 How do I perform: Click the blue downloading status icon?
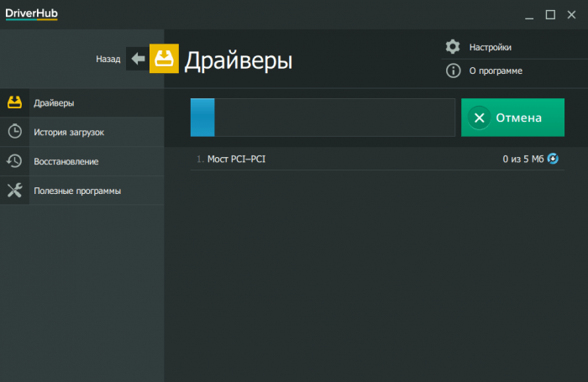[553, 159]
